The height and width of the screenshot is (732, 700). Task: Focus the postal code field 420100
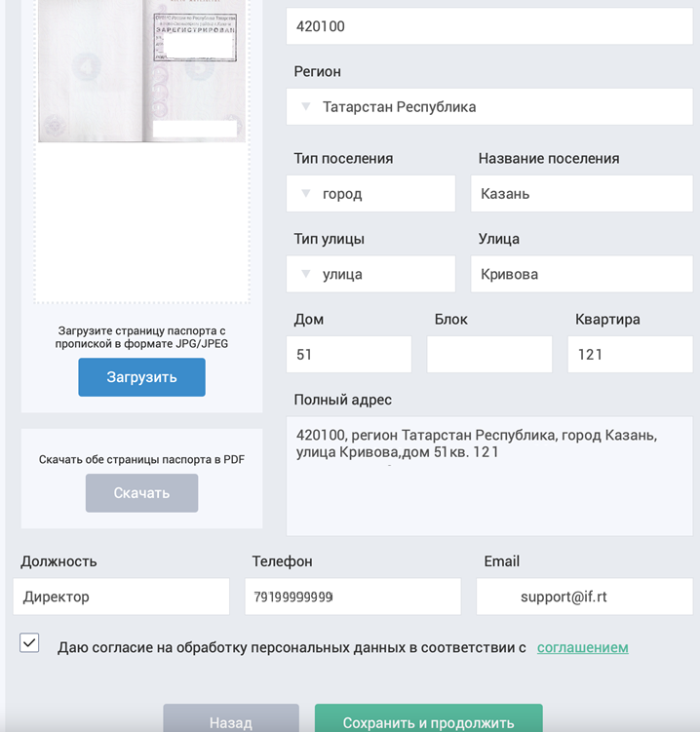(x=489, y=26)
